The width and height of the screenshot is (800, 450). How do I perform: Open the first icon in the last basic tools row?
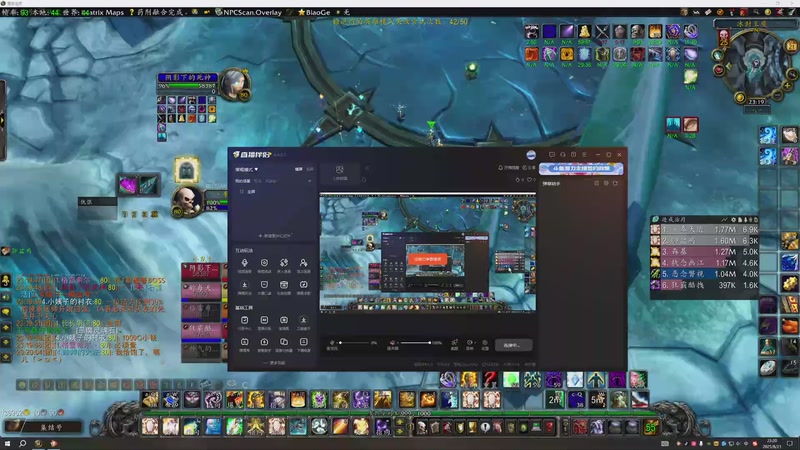point(244,344)
